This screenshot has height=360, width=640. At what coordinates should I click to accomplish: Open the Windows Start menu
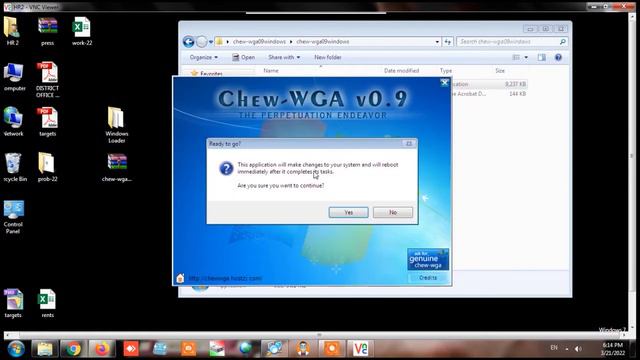pyautogui.click(x=16, y=349)
